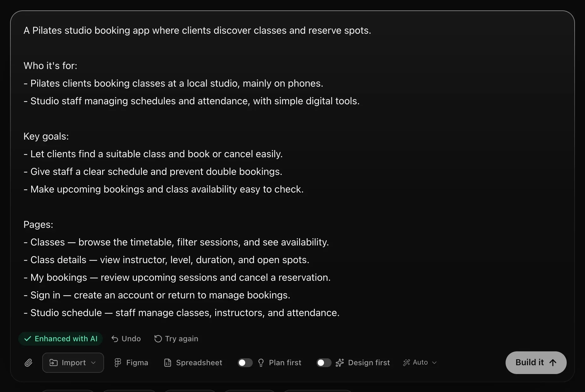Click the Enhanced with AI badge
The image size is (585, 392).
pyautogui.click(x=61, y=339)
